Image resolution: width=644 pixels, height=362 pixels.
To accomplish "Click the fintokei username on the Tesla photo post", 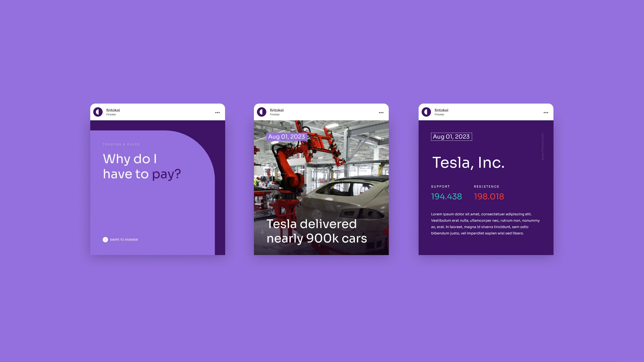I will 277,110.
